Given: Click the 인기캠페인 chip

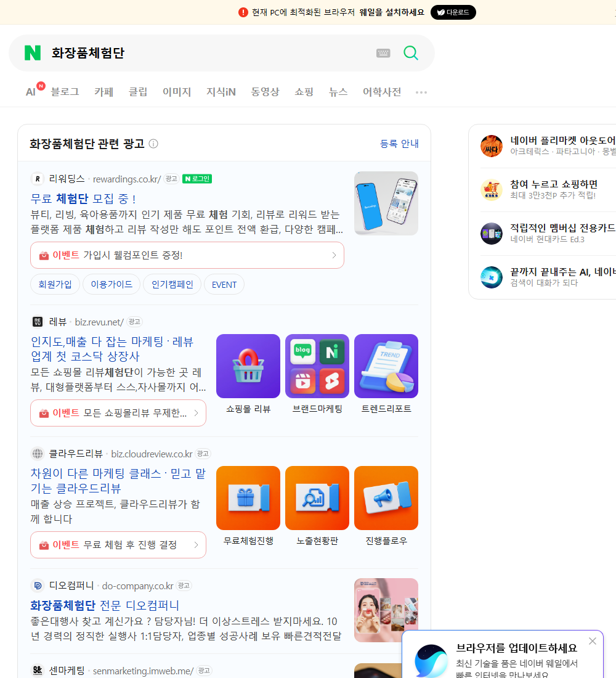Looking at the screenshot, I should click(x=172, y=284).
